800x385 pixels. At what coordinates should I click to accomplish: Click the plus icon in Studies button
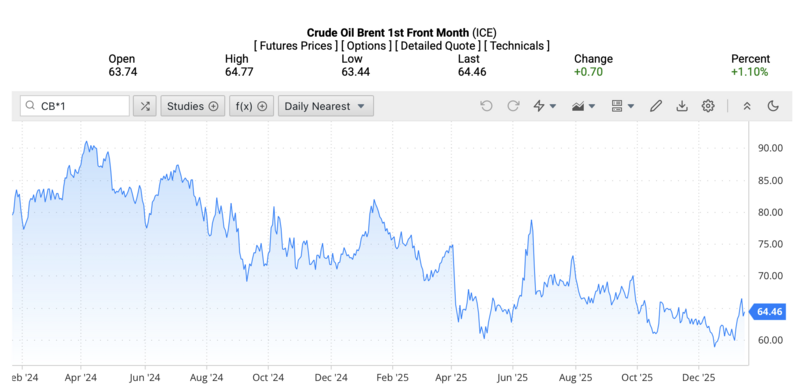213,106
